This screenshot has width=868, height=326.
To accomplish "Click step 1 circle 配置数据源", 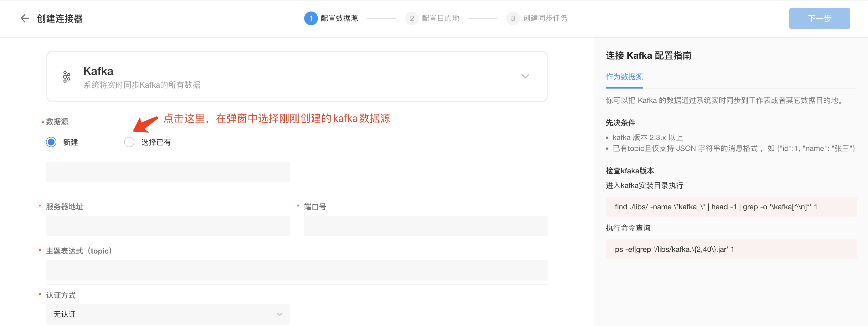I will point(310,18).
